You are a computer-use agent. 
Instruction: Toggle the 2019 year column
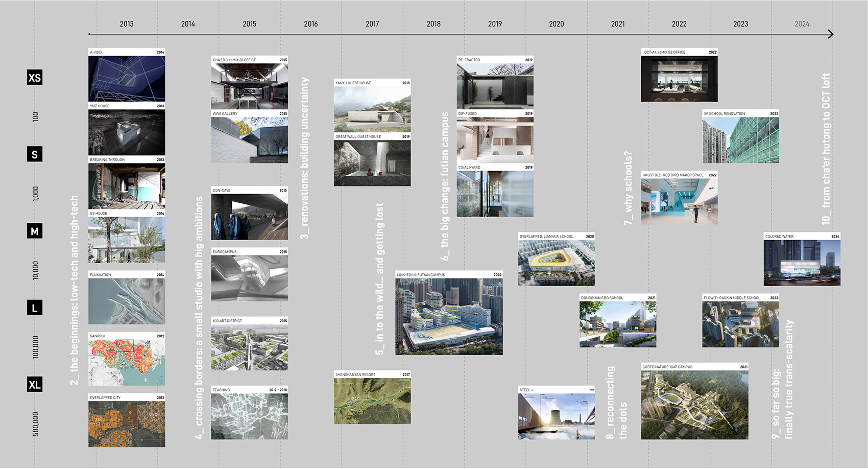(x=495, y=24)
